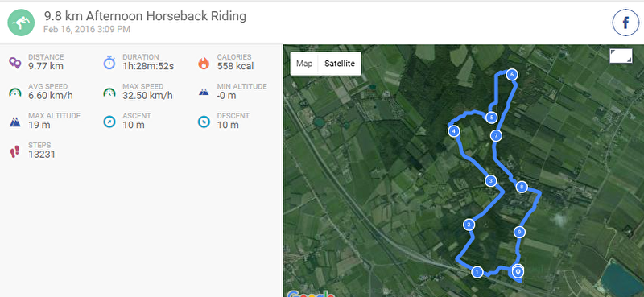Click the purple distance pin icon
644x297 pixels.
14,63
